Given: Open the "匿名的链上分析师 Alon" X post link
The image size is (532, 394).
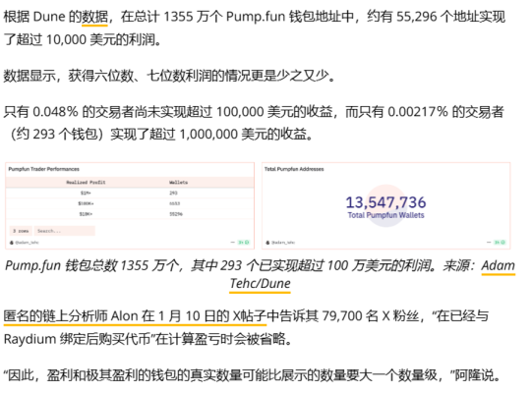Looking at the screenshot, I should pos(135,316).
